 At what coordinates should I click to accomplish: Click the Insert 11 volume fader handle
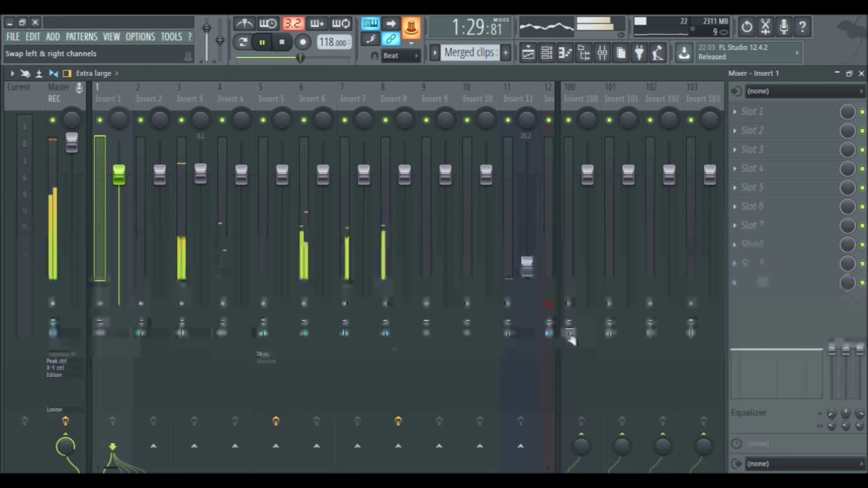coord(527,265)
